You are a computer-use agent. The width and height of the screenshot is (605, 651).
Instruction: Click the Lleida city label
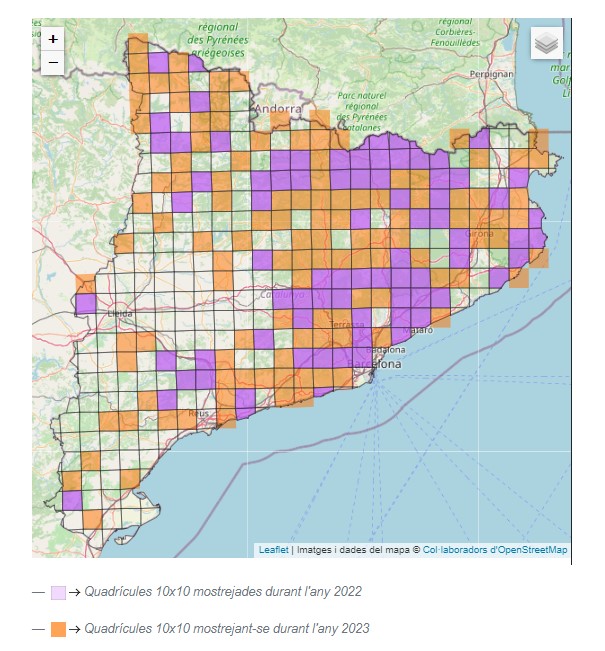coord(125,314)
